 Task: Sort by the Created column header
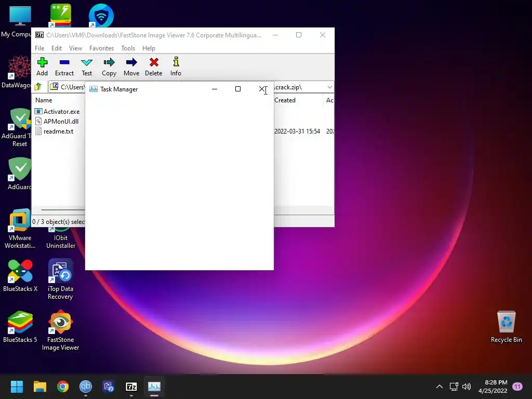(x=285, y=100)
